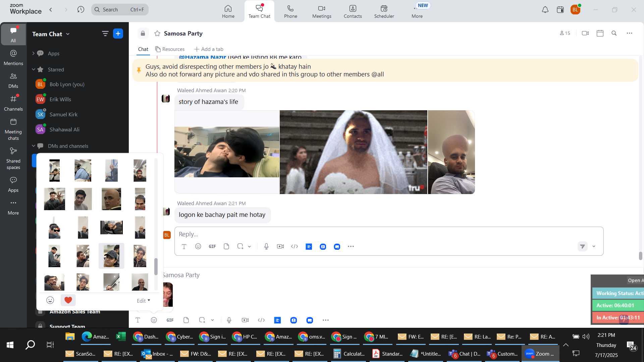Switch to the emoji tab in sticker picker

pyautogui.click(x=50, y=300)
